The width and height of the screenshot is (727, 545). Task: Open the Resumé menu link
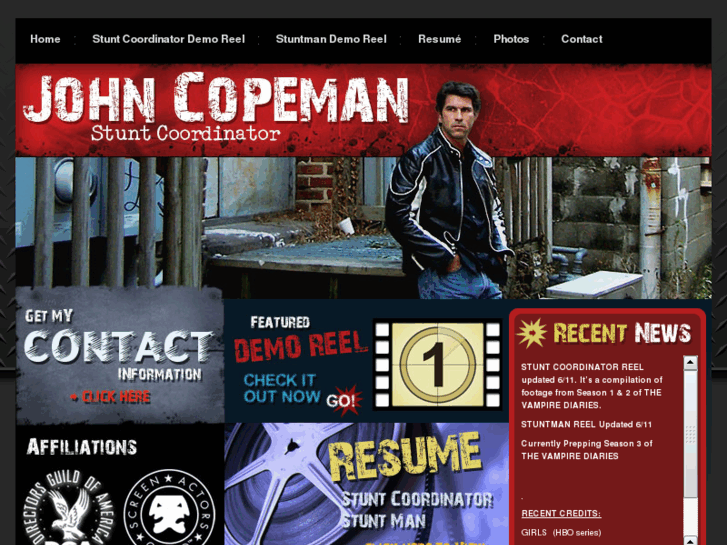[x=440, y=39]
